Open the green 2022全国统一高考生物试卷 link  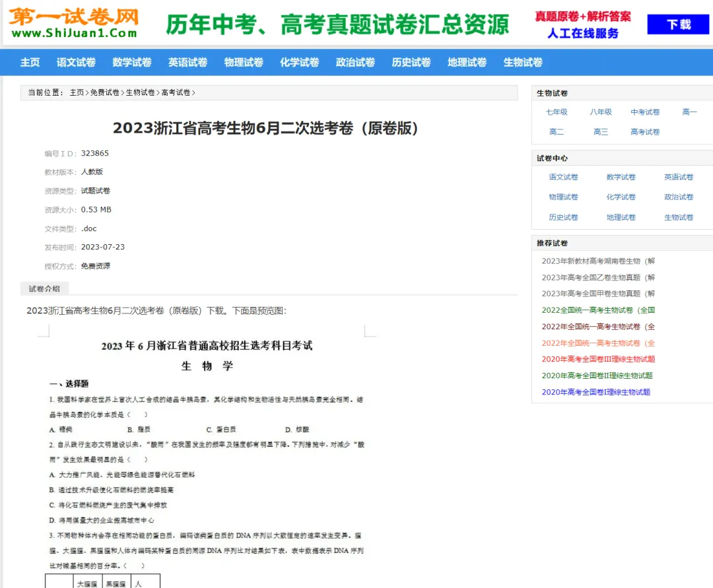coord(598,310)
